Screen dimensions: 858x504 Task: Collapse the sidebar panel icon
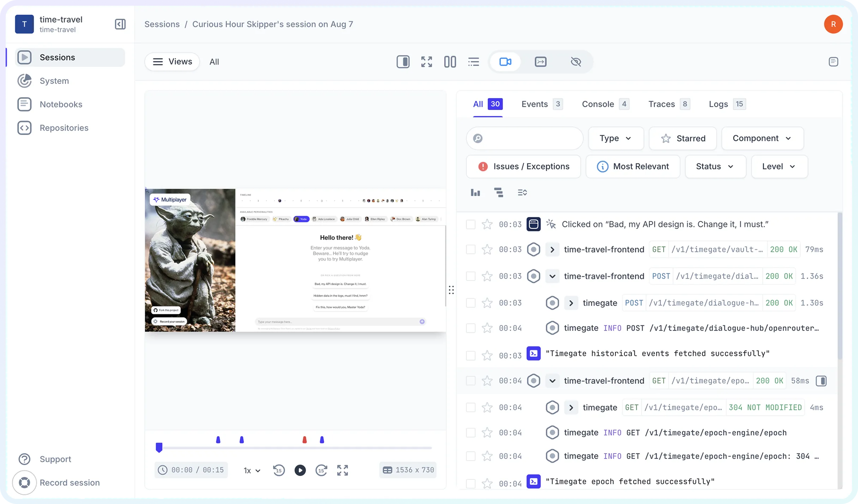pos(120,24)
